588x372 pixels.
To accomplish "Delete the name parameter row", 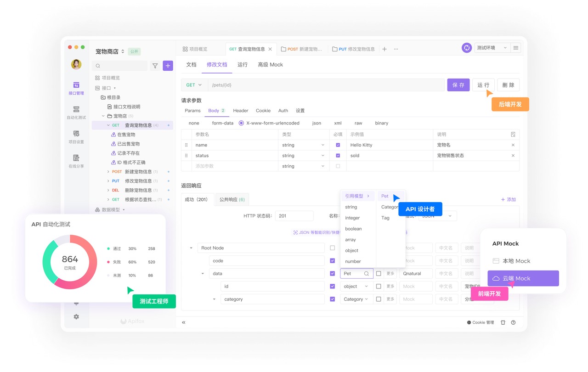I will tap(513, 145).
